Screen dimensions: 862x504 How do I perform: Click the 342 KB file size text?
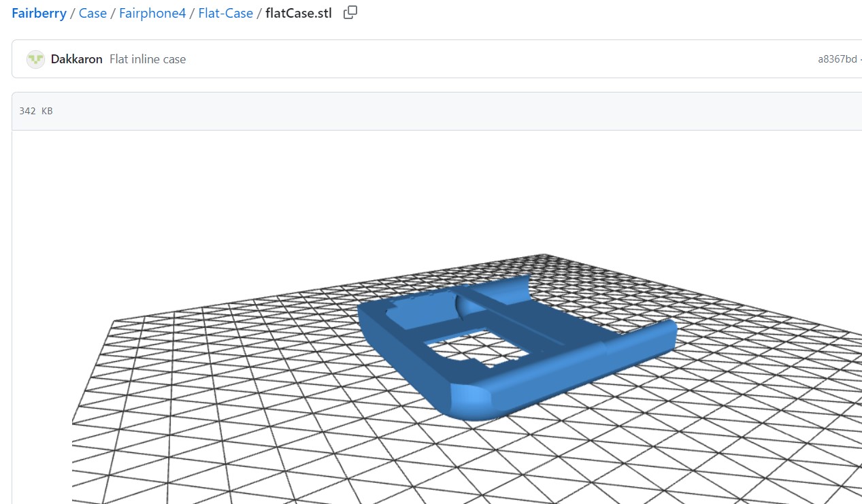coord(36,111)
